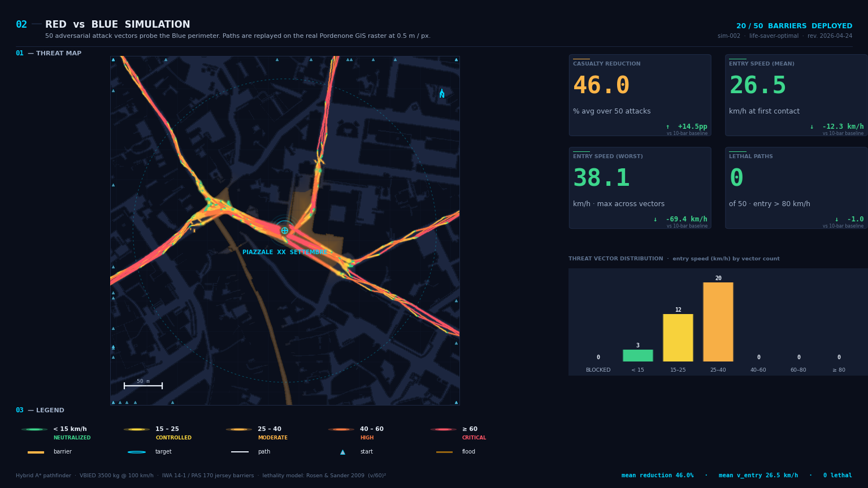Select the barrier legend symbol
Screen dimensions: 868x488
point(36,452)
